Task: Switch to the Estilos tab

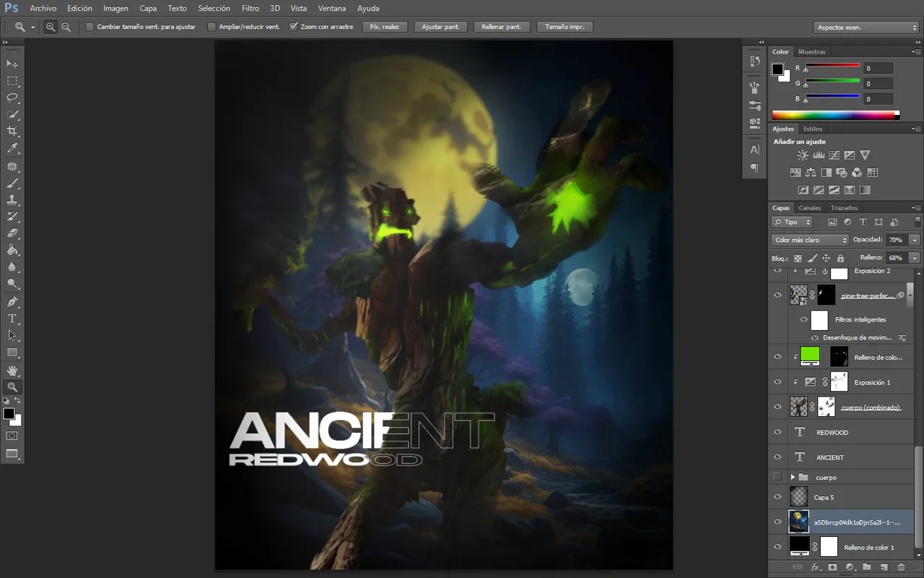Action: coord(812,129)
